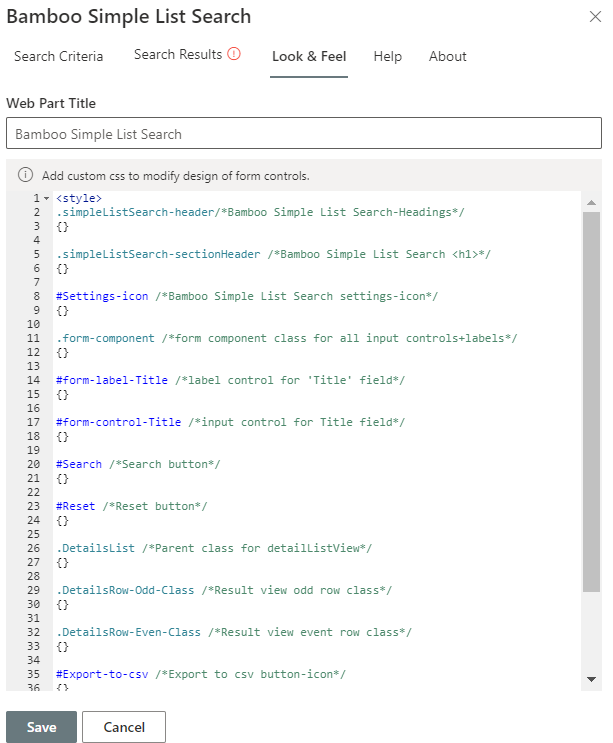The height and width of the screenshot is (743, 613).
Task: Click the .form-component selector
Action: pyautogui.click(x=105, y=338)
